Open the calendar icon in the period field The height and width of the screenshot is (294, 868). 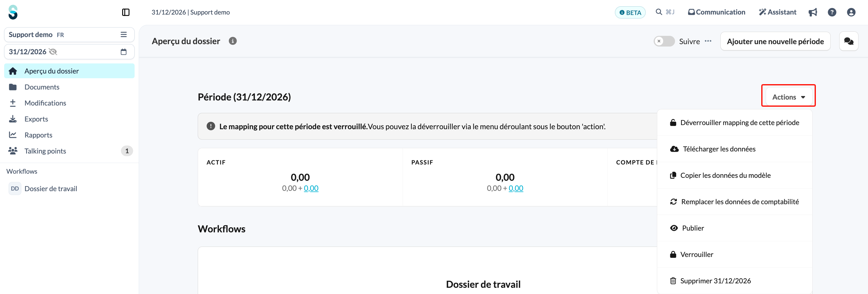(x=124, y=52)
